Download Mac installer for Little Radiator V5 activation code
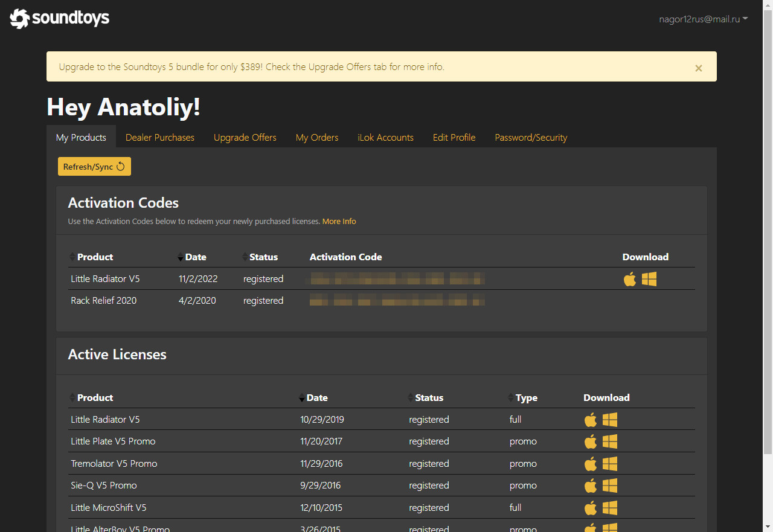Image resolution: width=773 pixels, height=532 pixels. tap(630, 279)
